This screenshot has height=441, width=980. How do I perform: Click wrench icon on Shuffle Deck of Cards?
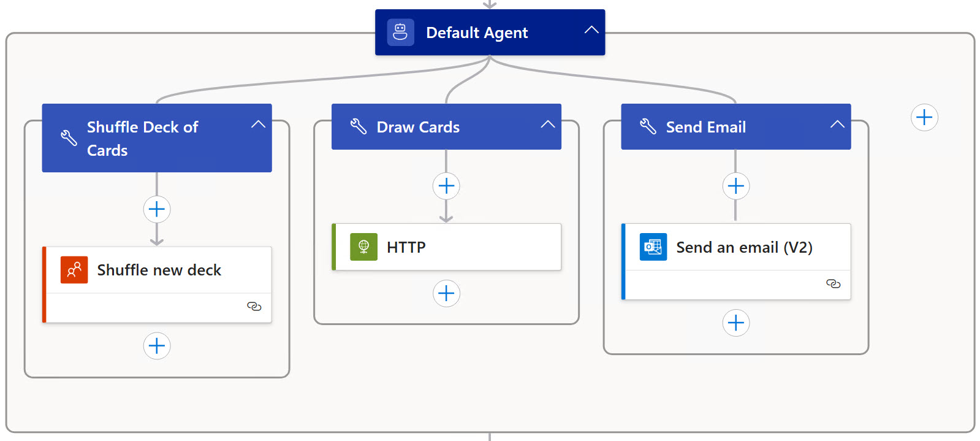pos(69,138)
